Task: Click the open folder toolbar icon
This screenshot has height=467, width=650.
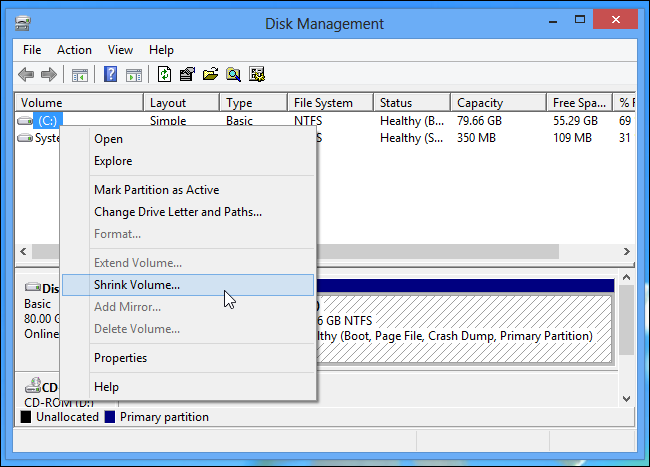Action: click(210, 74)
